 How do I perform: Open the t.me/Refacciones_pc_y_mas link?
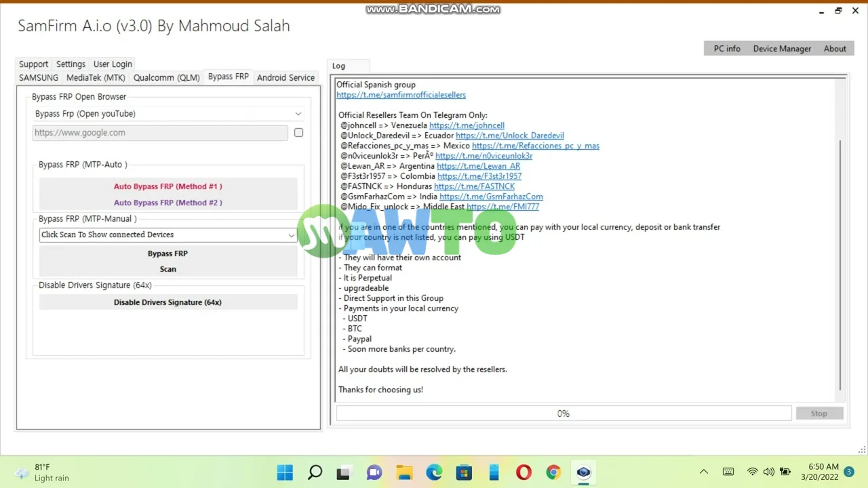tap(536, 146)
